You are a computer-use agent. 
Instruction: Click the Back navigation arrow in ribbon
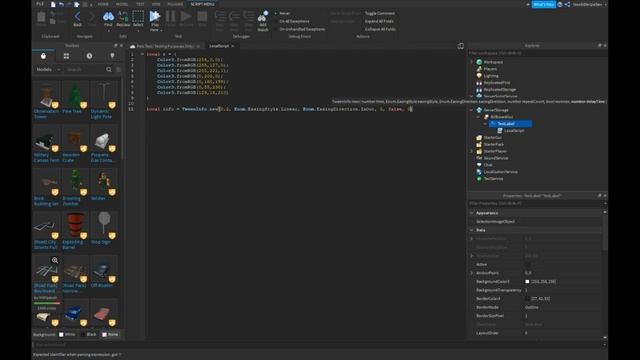tap(77, 17)
